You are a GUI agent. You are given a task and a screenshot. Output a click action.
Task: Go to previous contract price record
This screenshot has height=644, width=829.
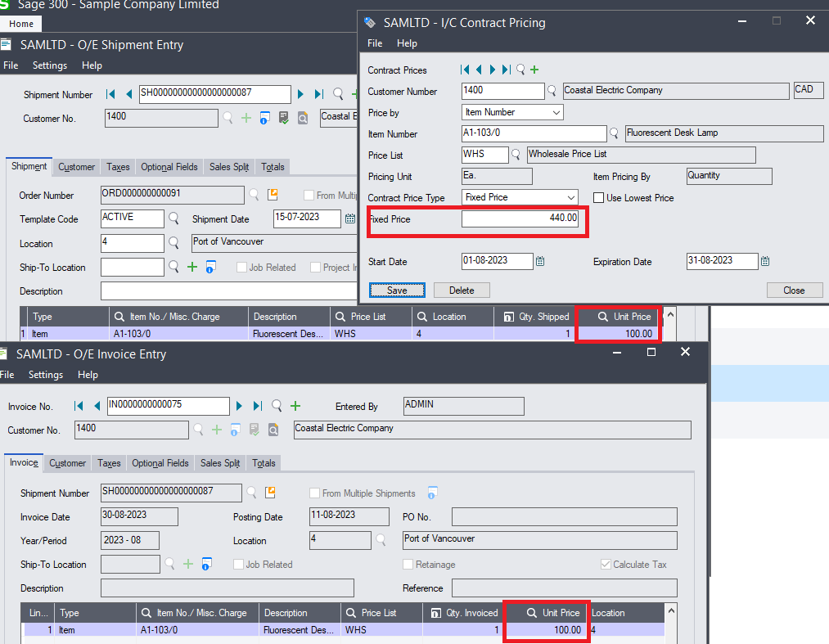tap(479, 70)
